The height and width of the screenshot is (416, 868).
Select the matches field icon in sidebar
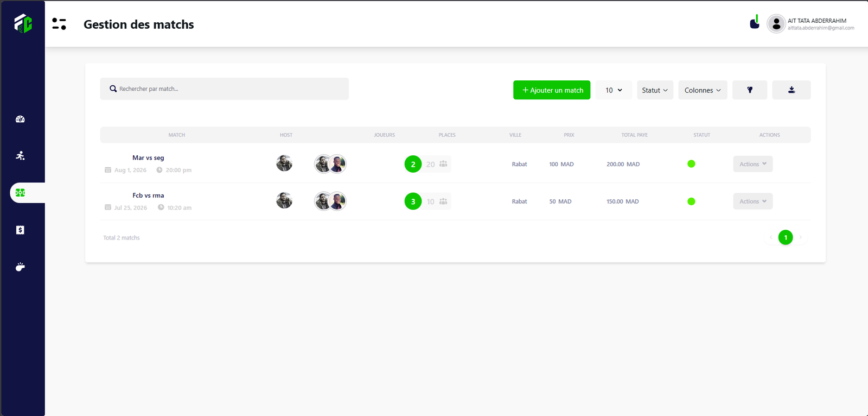click(x=20, y=193)
